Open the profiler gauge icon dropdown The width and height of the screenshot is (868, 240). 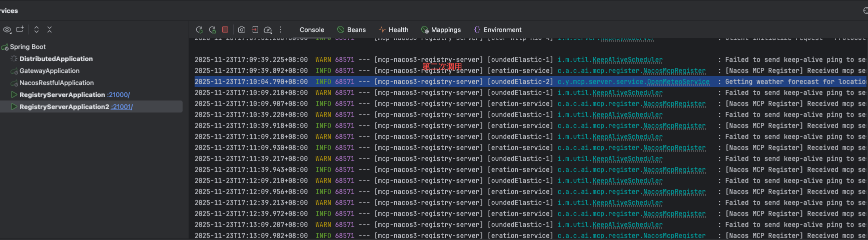coord(268,30)
